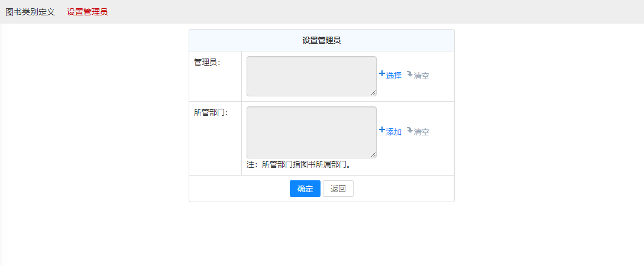Click the 添加 link for 所管部门

394,132
